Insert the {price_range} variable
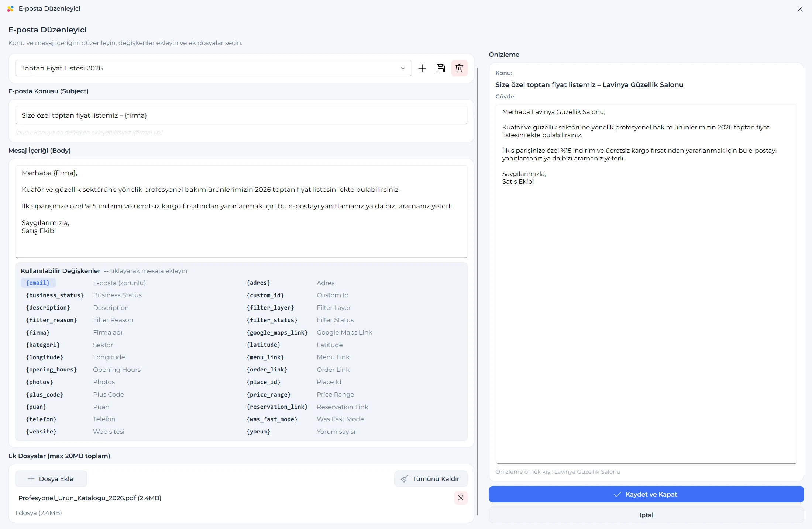812x529 pixels. point(269,394)
